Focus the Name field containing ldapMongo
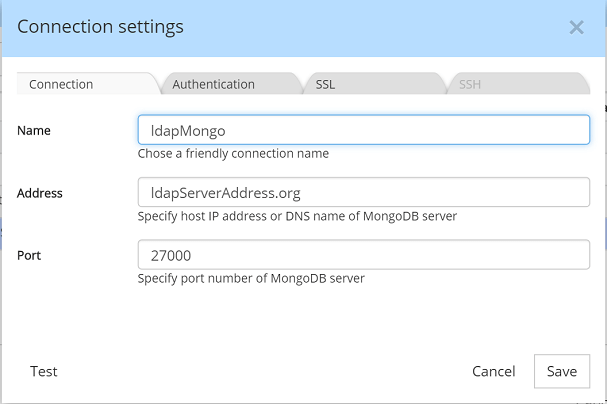 pos(363,130)
